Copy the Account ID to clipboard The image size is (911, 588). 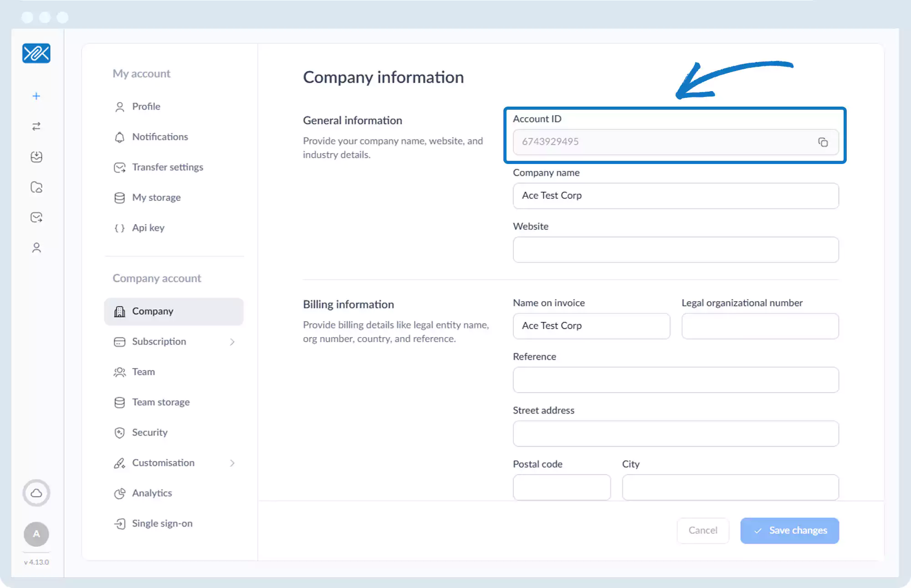click(823, 142)
